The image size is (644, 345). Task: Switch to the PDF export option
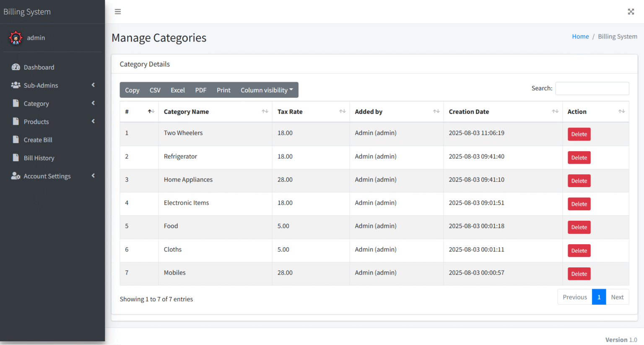[200, 90]
